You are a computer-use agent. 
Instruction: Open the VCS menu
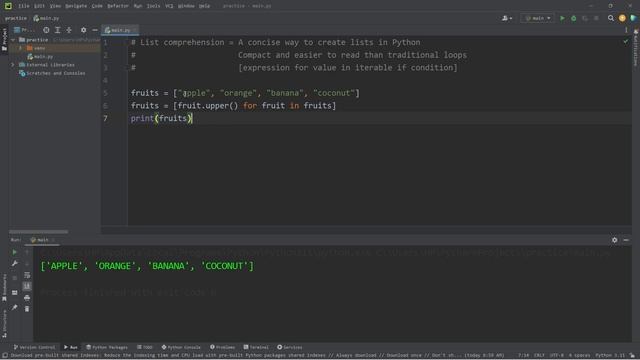tap(169, 6)
